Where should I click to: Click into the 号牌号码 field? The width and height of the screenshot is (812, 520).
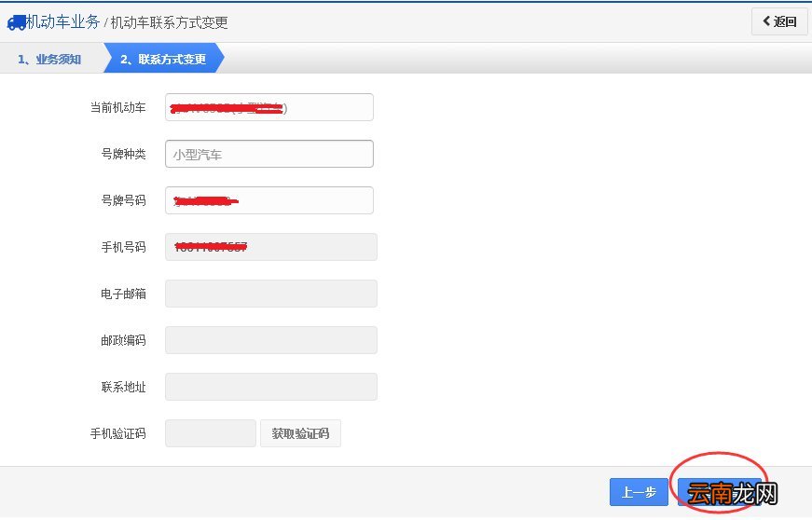269,200
